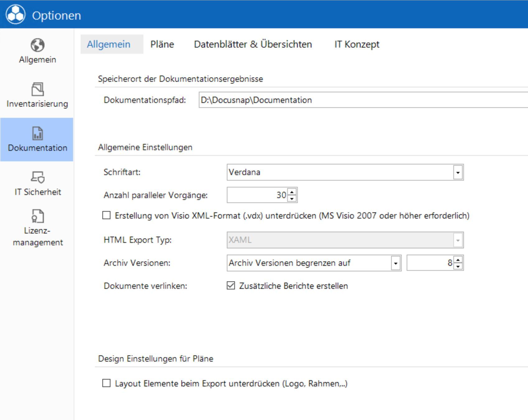
Task: Open the Archiv Versionen begrenzen auf dropdown
Action: [x=395, y=263]
